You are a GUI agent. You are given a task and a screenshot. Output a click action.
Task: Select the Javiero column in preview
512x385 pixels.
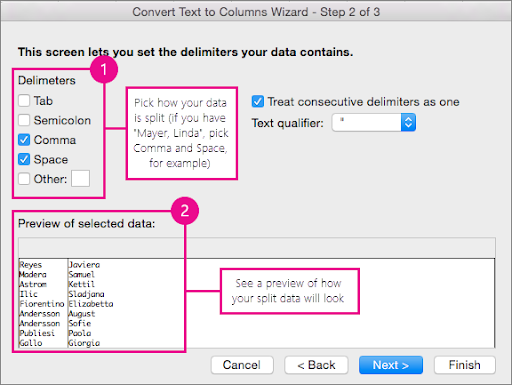pyautogui.click(x=91, y=303)
